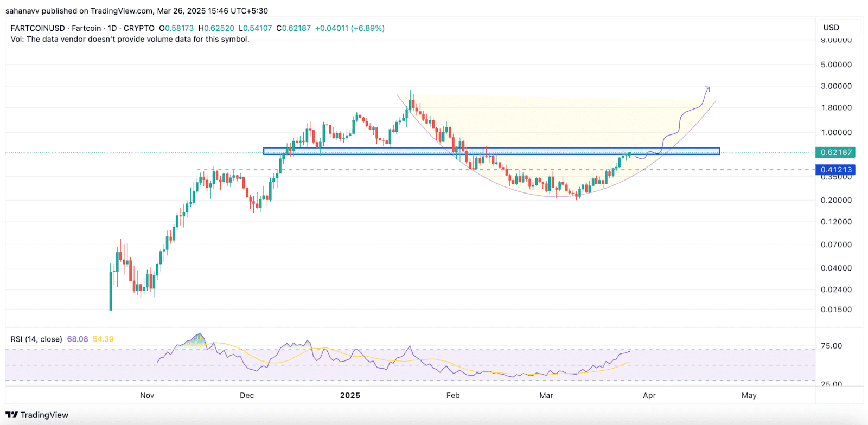The image size is (868, 425).
Task: Click the May label on time axis
Action: (749, 395)
